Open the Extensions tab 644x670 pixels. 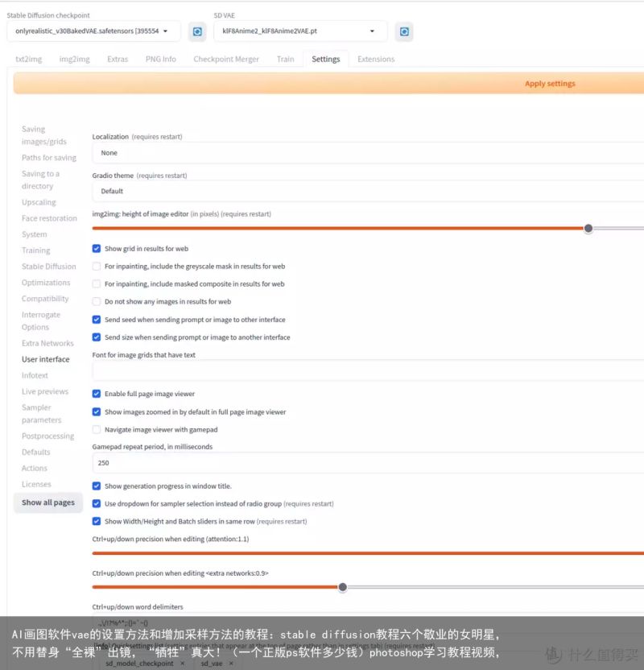tap(376, 59)
